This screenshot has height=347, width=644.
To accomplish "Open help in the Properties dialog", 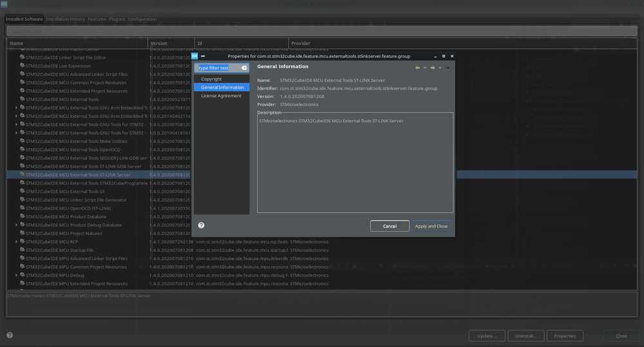I will [x=201, y=225].
